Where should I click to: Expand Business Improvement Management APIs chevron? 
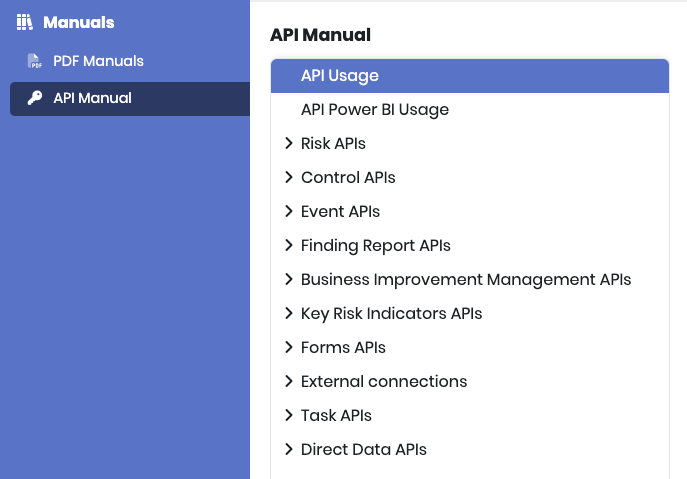(x=289, y=279)
